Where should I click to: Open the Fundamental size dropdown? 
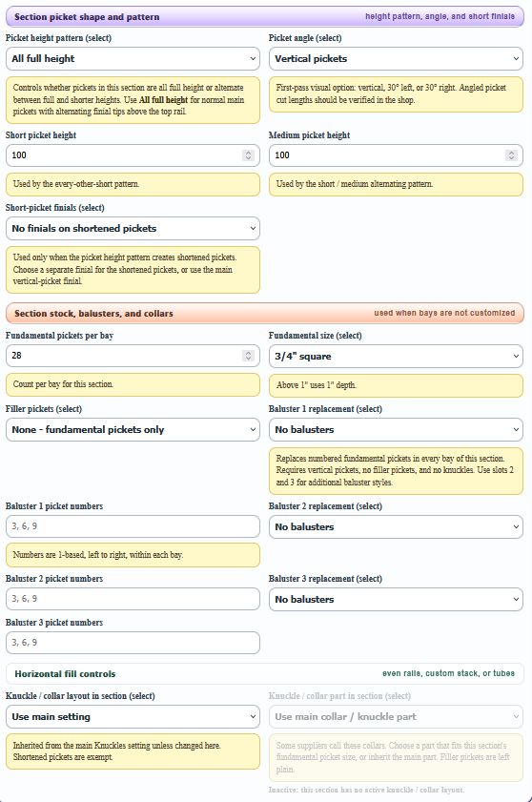click(396, 357)
